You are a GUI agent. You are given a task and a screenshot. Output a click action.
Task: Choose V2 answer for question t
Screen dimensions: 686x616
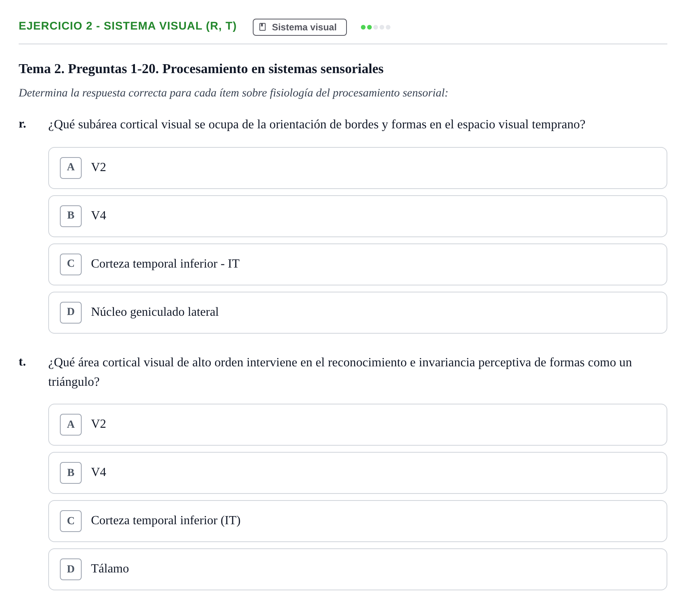pos(358,425)
